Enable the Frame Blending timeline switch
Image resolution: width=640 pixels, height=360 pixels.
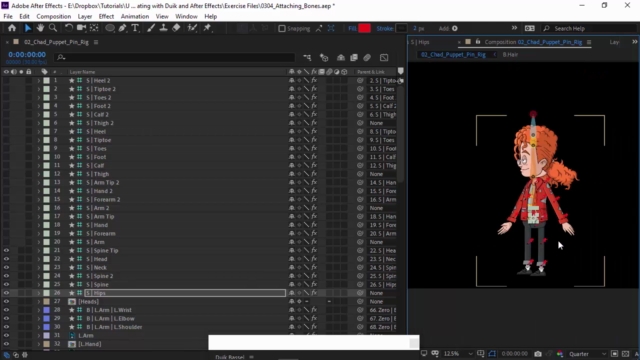click(354, 58)
